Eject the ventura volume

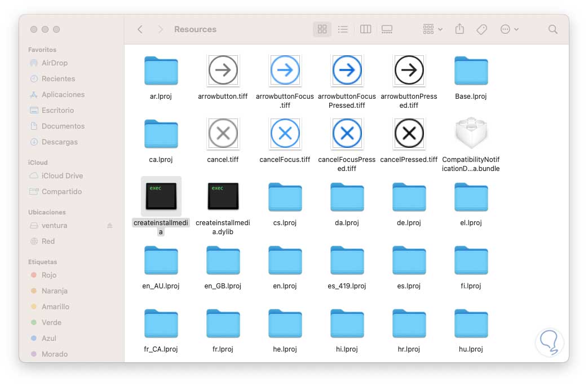tap(110, 226)
